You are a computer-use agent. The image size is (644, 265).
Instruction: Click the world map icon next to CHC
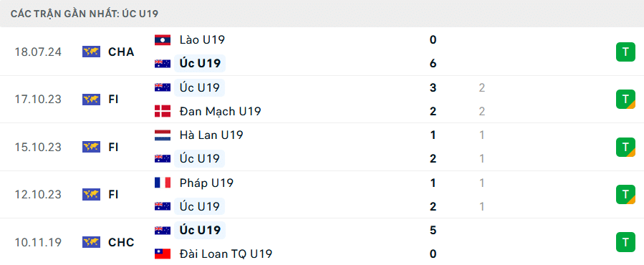[x=91, y=242]
